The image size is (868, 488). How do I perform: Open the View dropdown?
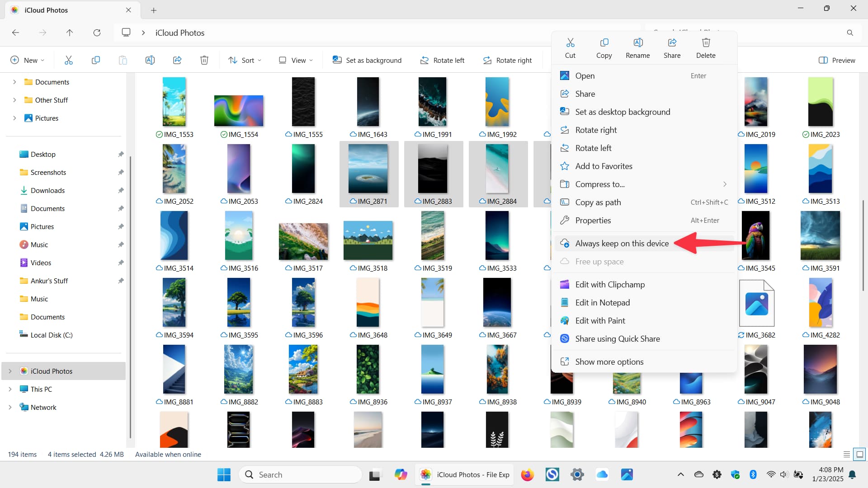[296, 60]
